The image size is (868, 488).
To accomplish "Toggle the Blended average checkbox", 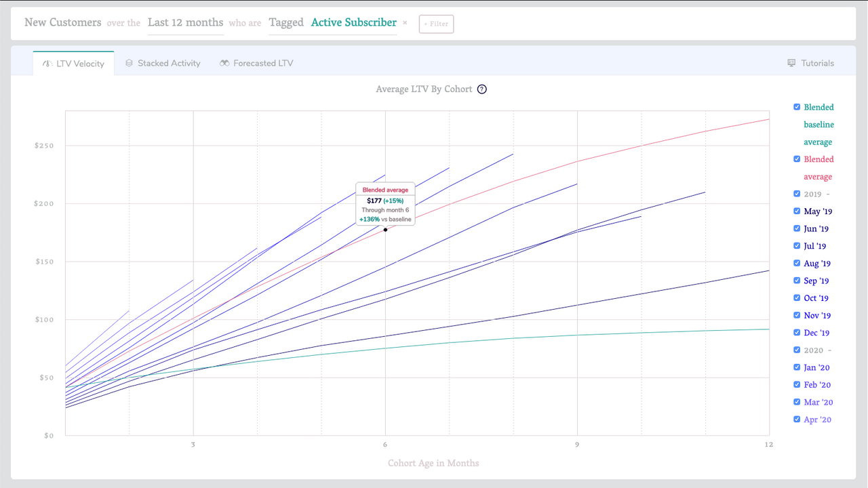I will click(796, 159).
